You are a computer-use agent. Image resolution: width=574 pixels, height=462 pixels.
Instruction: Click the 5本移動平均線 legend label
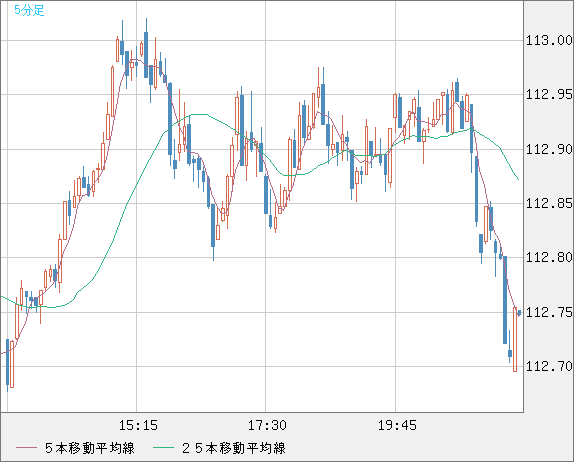[x=90, y=448]
